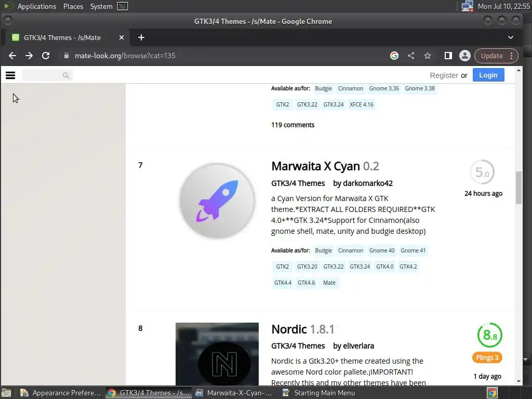Viewport: 532px width, 399px height.
Task: Open the site hamburger menu
Action: [x=10, y=75]
